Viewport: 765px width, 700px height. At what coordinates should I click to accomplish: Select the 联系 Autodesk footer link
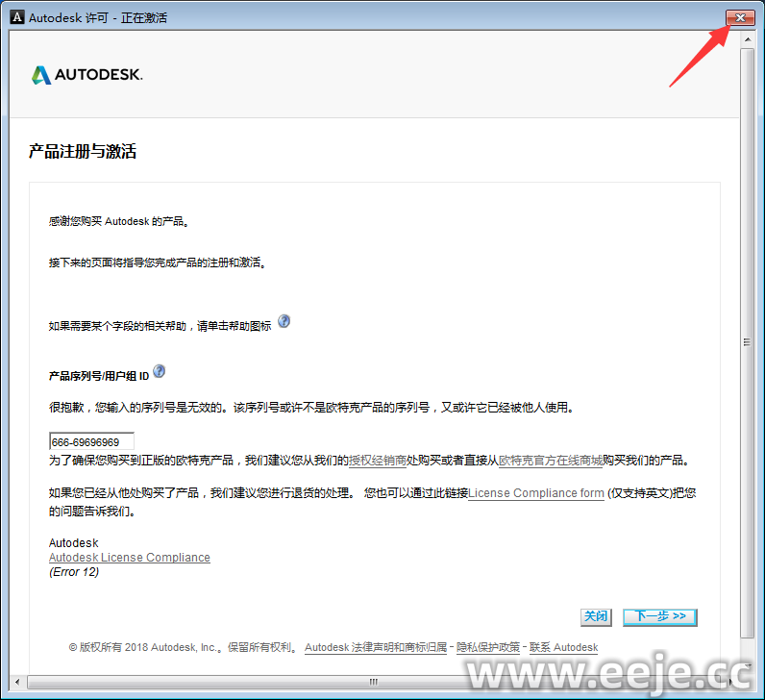pos(562,648)
